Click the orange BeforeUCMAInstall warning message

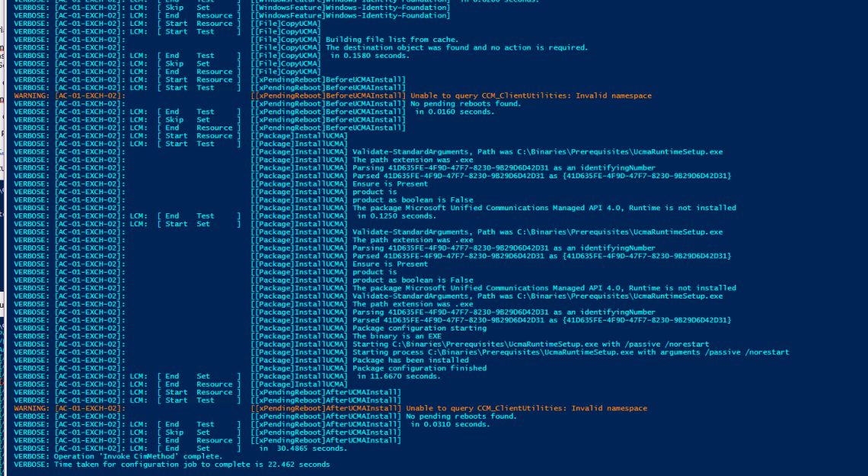pos(530,96)
